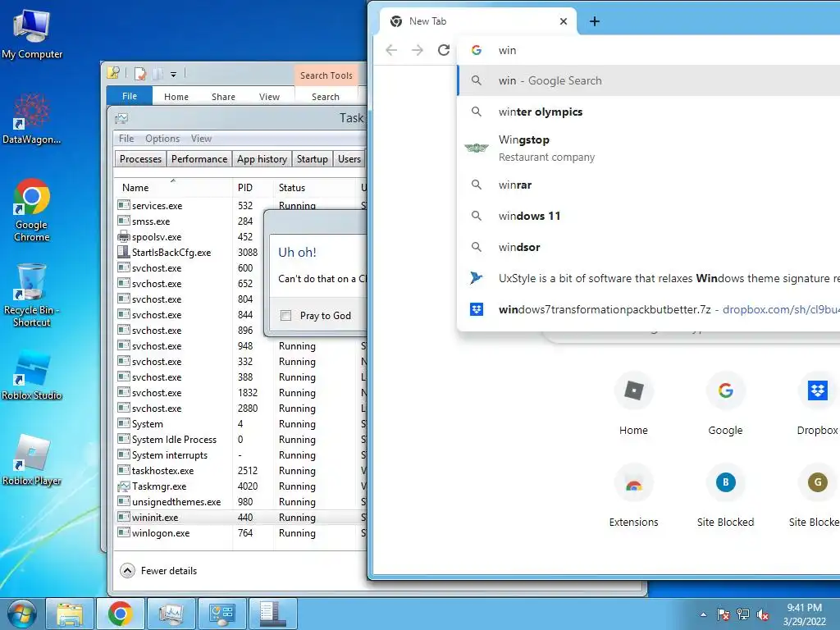The height and width of the screenshot is (630, 840).
Task: Open windows7transformationpackbutbetter.7z Dropbox suggestion
Action: tap(649, 309)
